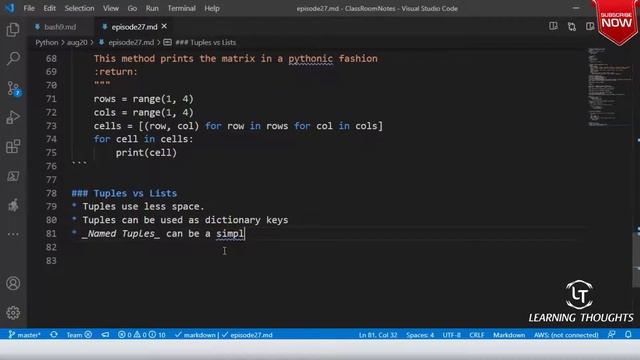This screenshot has height=360, width=640.
Task: Click line number 78 in gutter
Action: pos(51,193)
